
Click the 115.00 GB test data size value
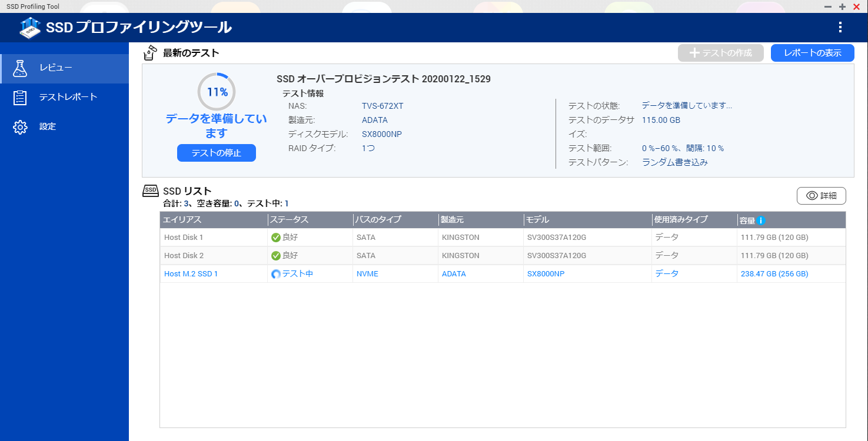(661, 120)
